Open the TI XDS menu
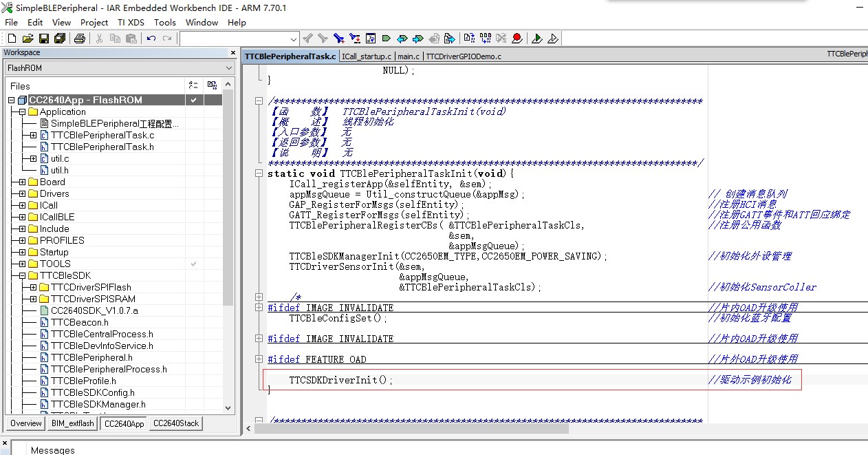 131,22
